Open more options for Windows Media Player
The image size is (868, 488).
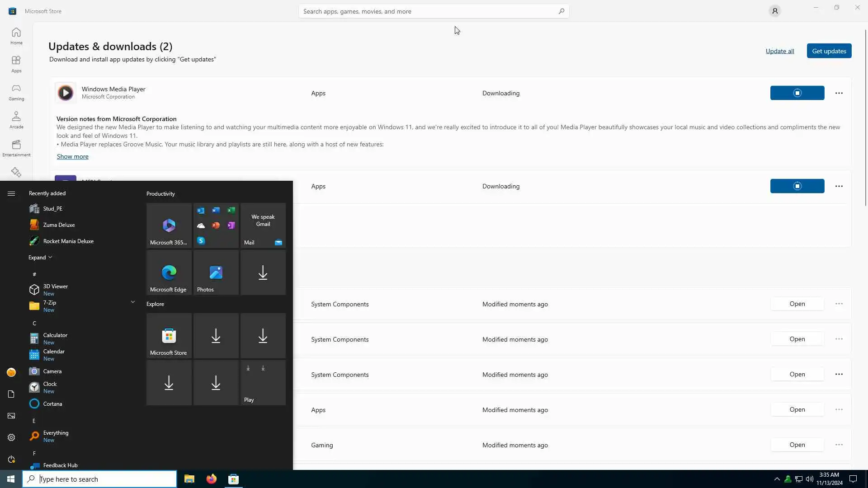point(839,93)
